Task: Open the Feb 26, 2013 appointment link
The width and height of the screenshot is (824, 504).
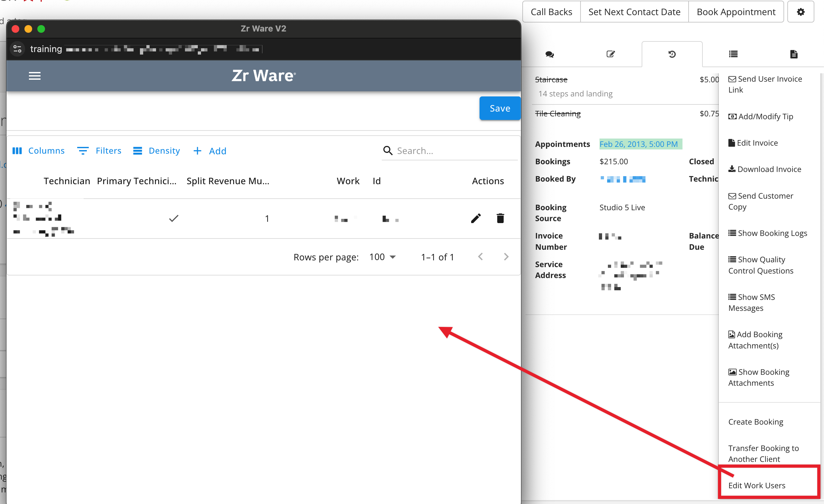Action: click(x=638, y=144)
